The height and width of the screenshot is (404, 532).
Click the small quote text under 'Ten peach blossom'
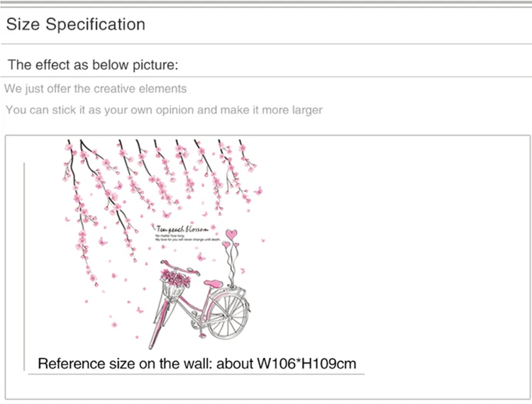188,237
